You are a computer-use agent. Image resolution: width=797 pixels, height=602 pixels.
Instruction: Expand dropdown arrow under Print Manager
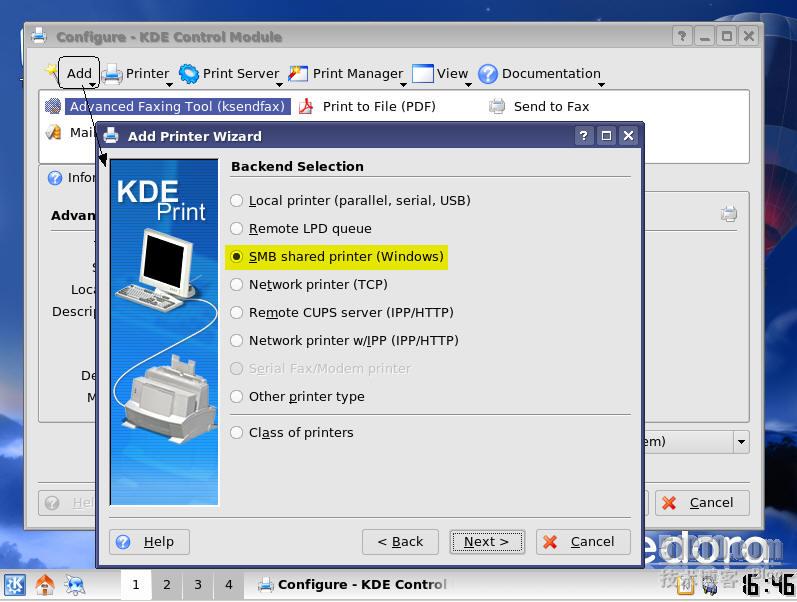[403, 85]
